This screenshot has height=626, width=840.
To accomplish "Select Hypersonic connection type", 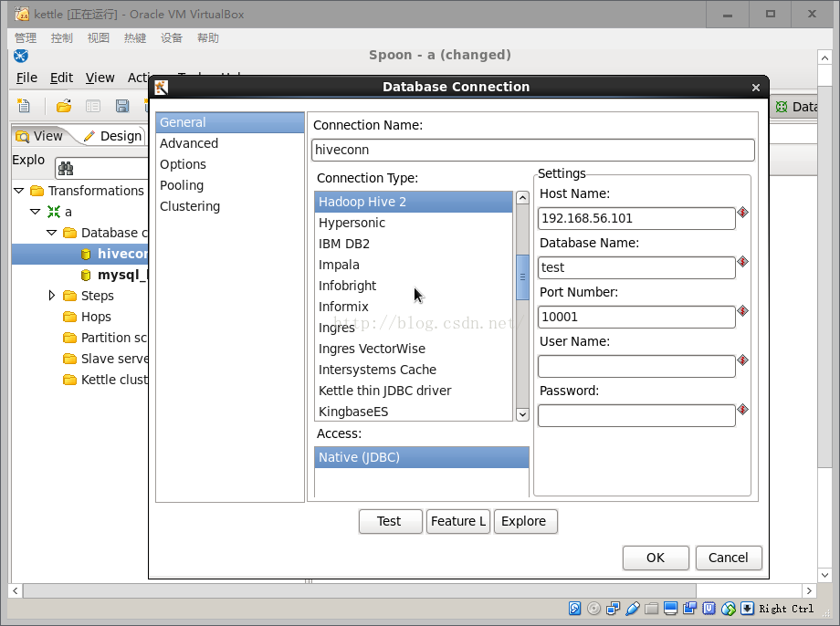I will coord(414,223).
